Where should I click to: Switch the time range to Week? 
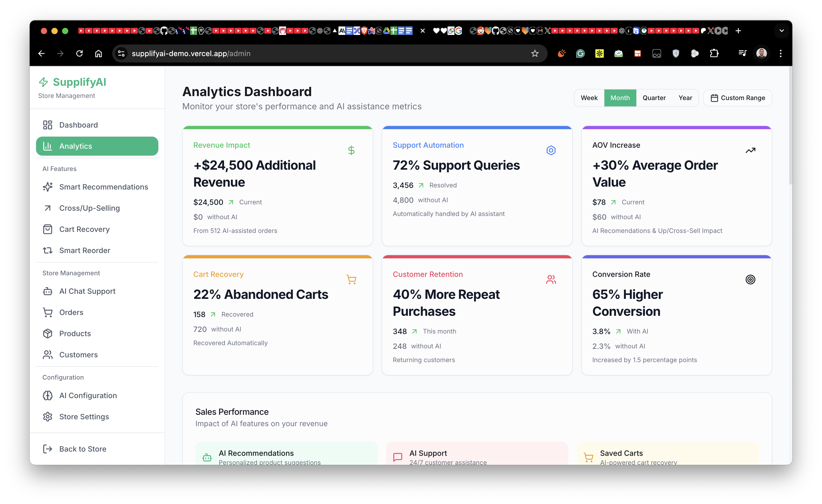coord(589,98)
